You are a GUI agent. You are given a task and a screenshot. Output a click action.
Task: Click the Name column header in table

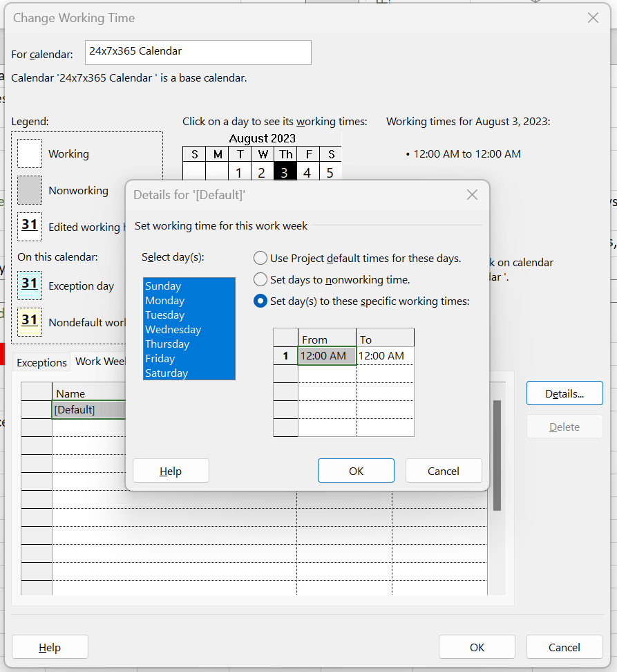(x=89, y=392)
